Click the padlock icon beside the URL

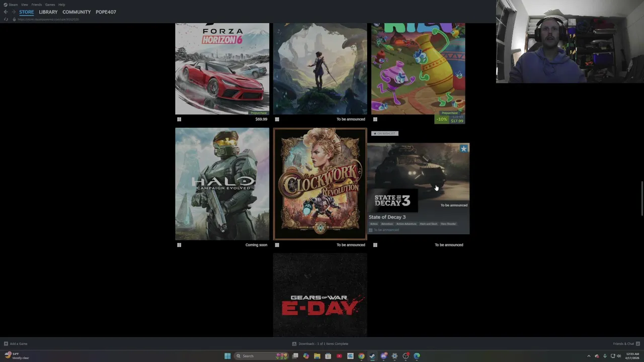(14, 19)
